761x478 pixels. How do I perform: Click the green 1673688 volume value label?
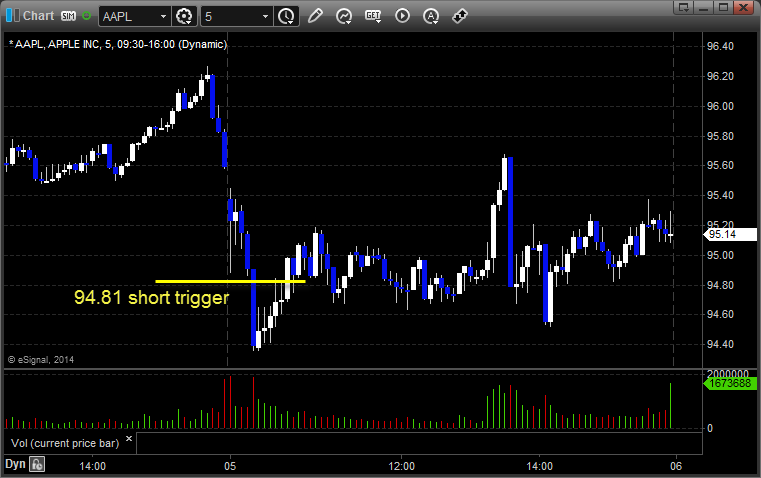[729, 383]
